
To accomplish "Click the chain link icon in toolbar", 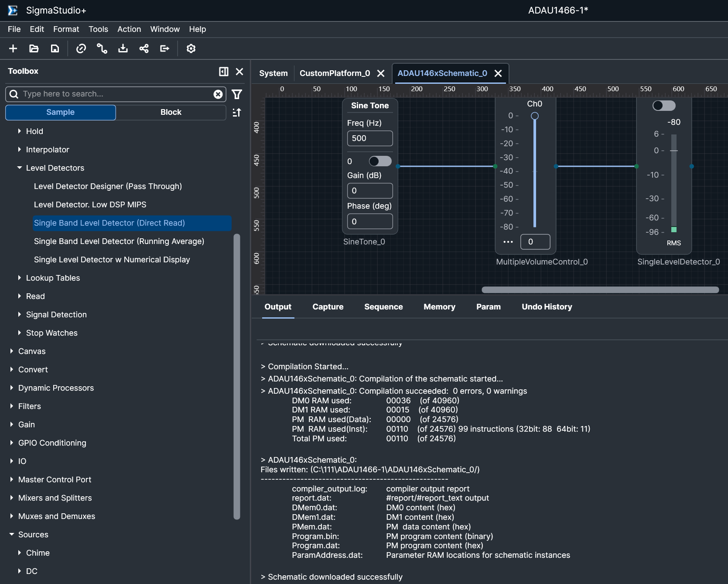I will (81, 48).
